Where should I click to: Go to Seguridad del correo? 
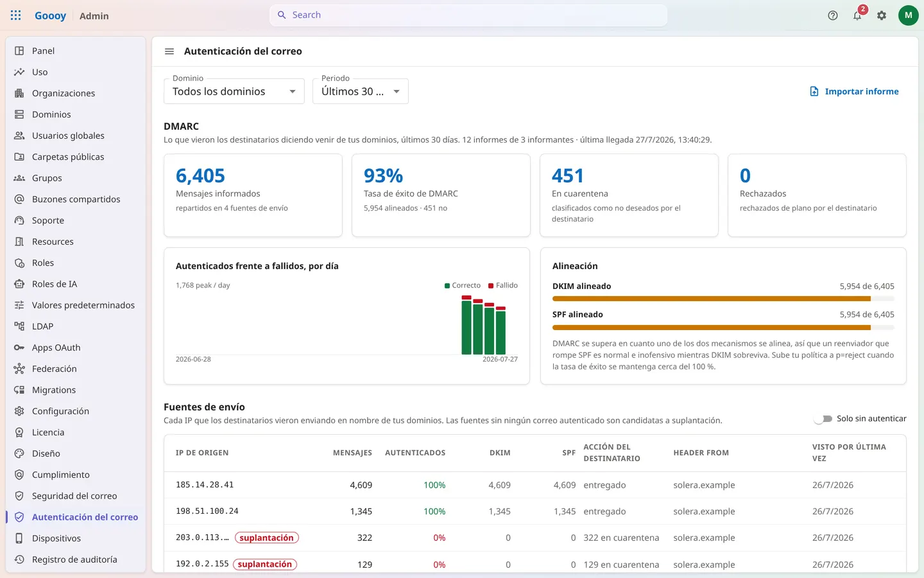(76, 496)
